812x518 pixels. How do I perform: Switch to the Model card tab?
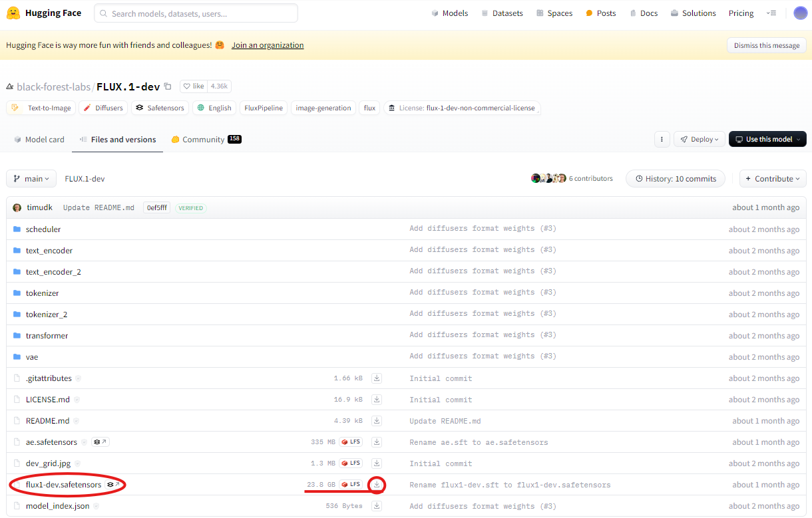pyautogui.click(x=39, y=139)
